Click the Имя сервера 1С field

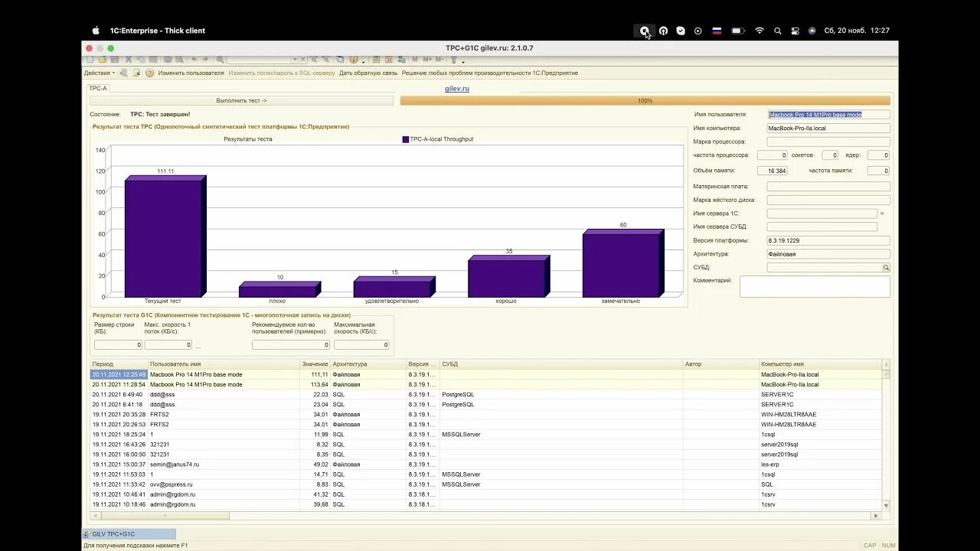pyautogui.click(x=822, y=214)
